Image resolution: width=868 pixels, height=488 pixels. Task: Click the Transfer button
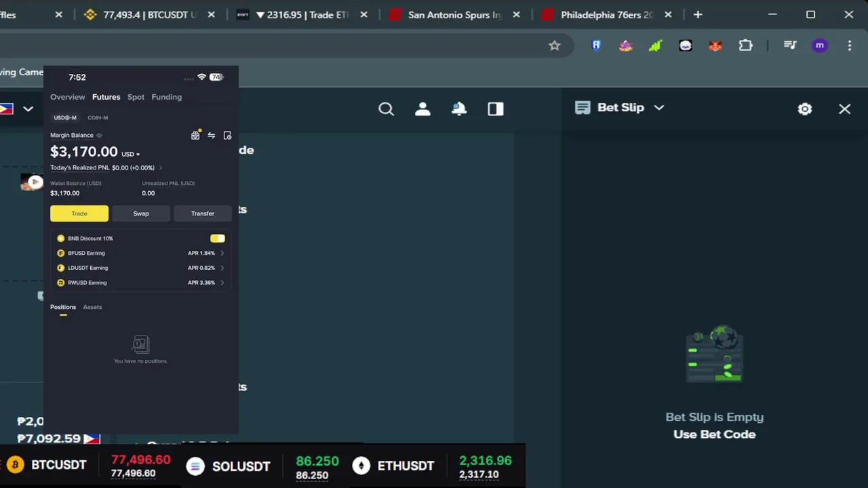(x=203, y=213)
